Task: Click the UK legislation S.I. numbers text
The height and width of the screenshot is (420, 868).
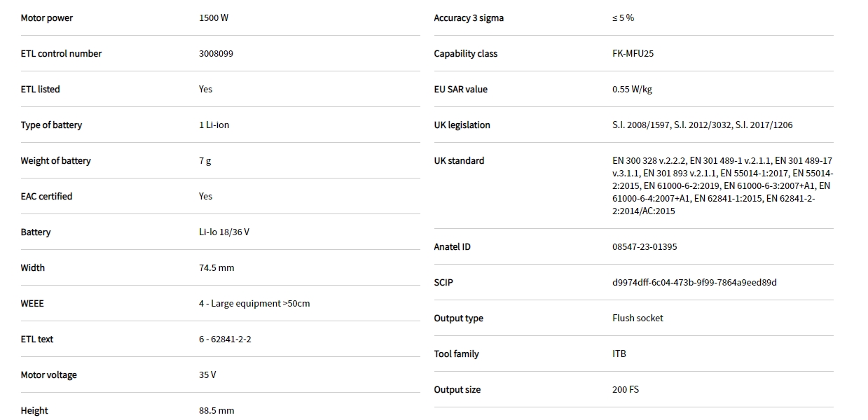Action: (x=702, y=125)
